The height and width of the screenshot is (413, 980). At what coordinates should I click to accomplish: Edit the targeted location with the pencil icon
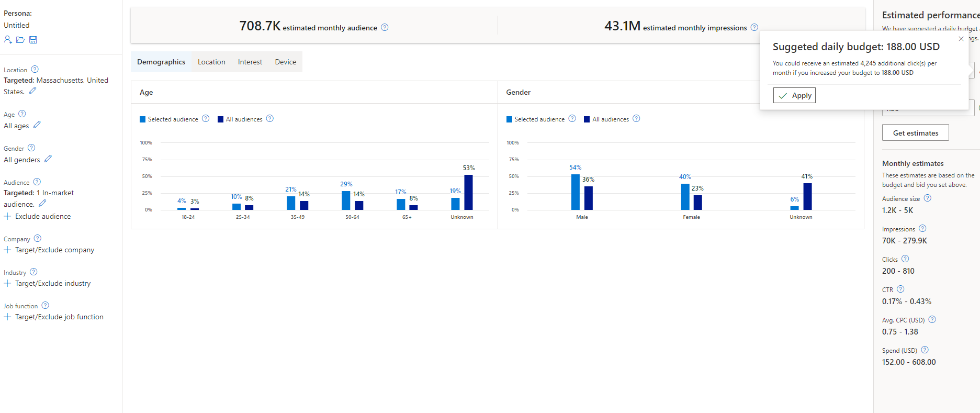coord(32,91)
